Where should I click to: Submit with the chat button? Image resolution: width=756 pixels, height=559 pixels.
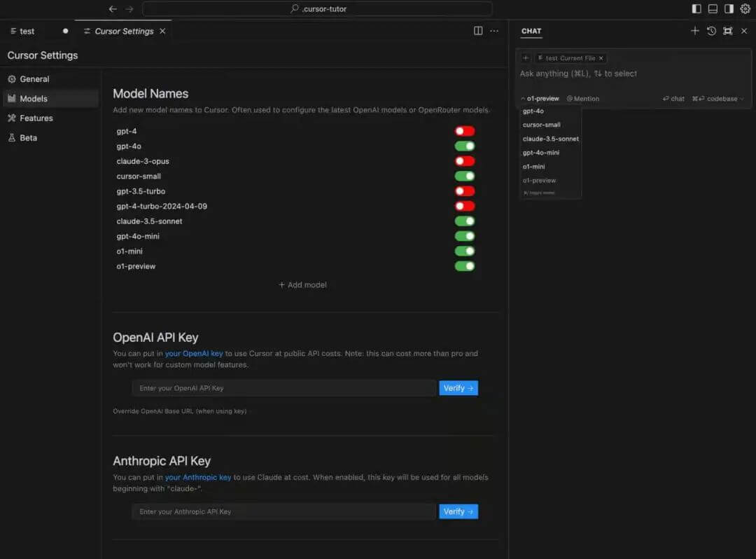click(673, 98)
